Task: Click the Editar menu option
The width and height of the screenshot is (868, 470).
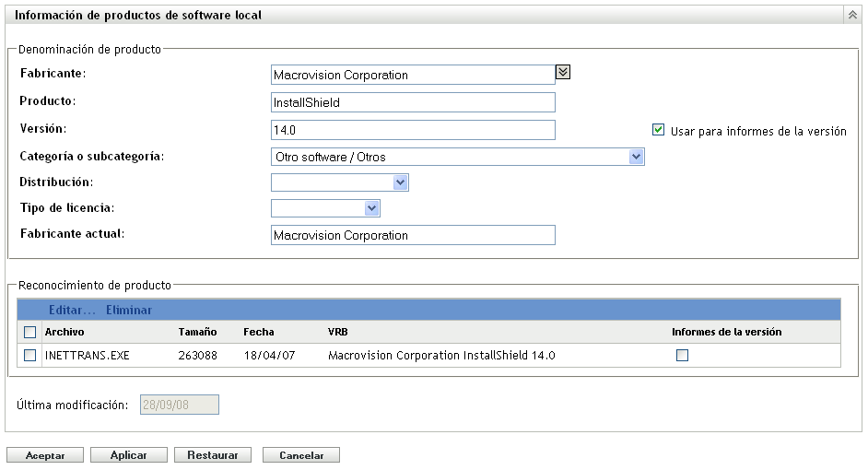Action: point(71,311)
